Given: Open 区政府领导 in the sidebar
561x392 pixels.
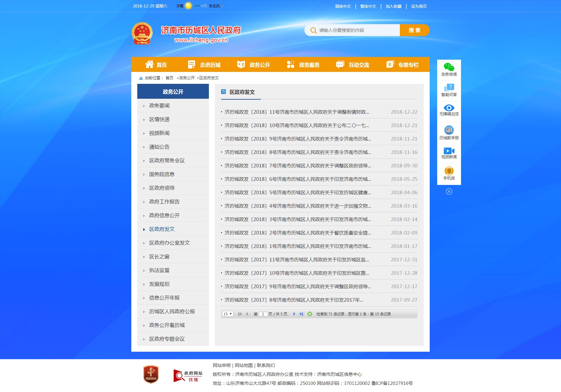Looking at the screenshot, I should 173,188.
